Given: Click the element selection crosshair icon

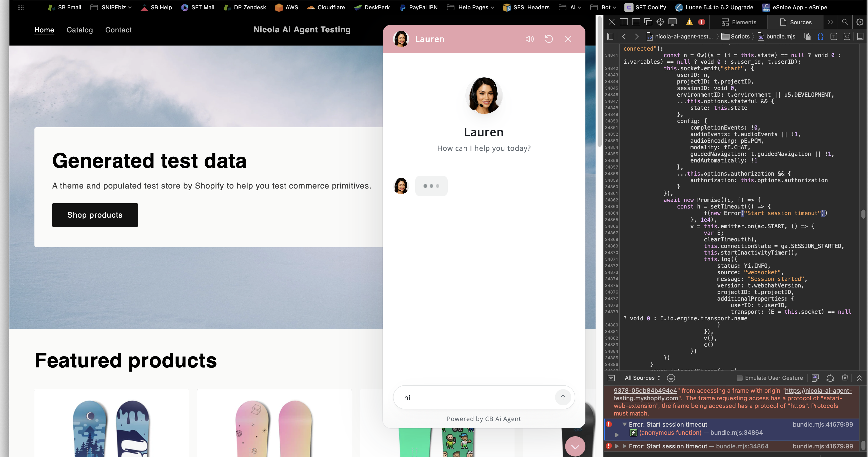Looking at the screenshot, I should coord(660,22).
